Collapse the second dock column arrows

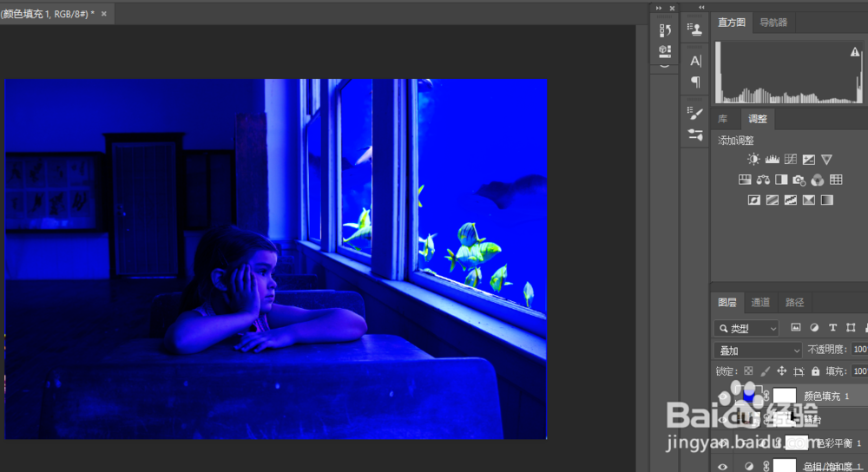[702, 8]
